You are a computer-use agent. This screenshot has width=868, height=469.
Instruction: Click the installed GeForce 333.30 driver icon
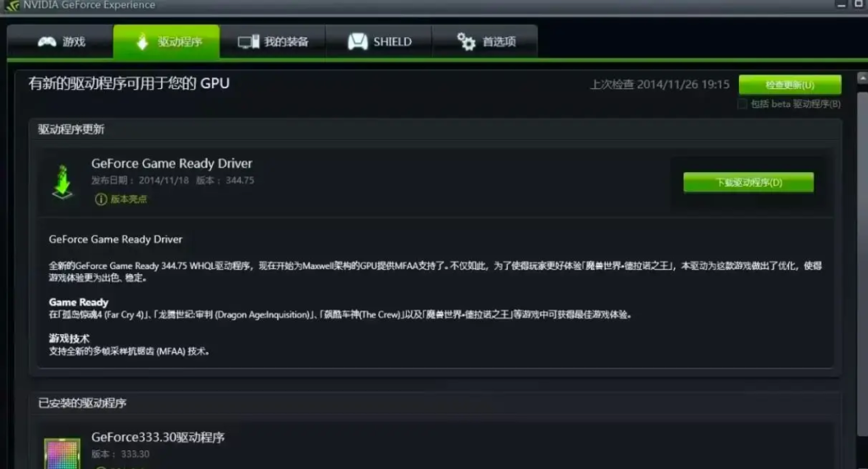coord(62,454)
